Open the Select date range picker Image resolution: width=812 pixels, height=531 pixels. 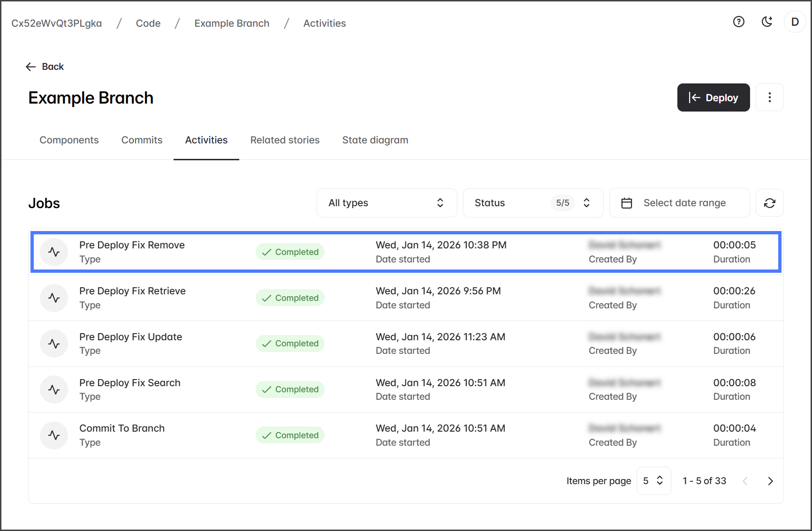click(679, 203)
